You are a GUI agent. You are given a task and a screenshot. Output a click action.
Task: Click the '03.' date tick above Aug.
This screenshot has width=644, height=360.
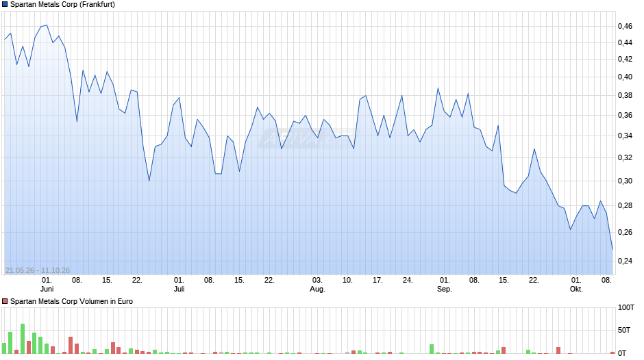pyautogui.click(x=317, y=280)
